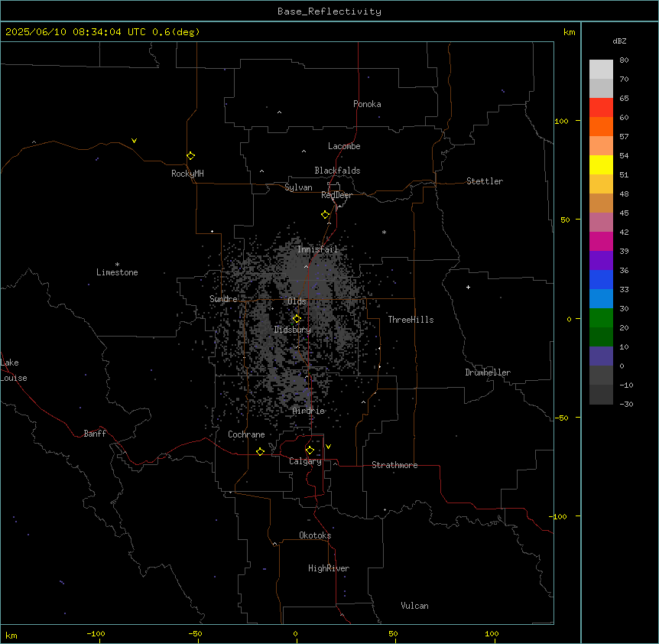This screenshot has height=644, width=659.
Task: Click the Base_Reflectivity title text
Action: tap(329, 11)
